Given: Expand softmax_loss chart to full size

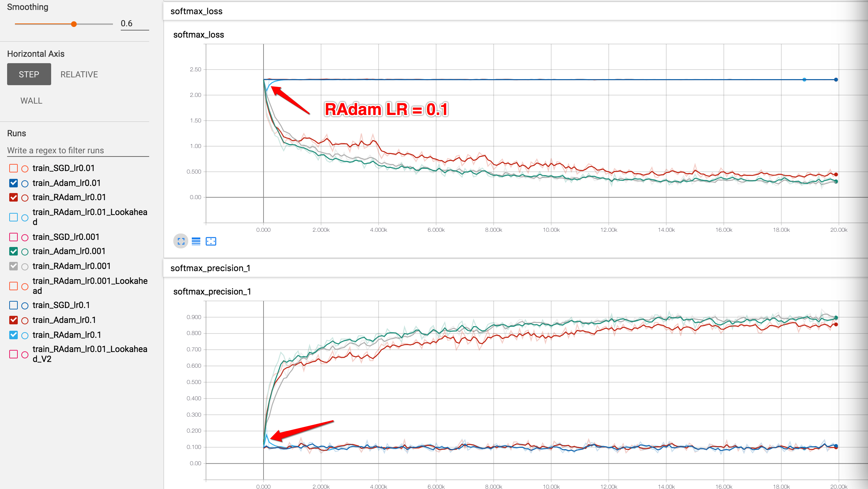Looking at the screenshot, I should [x=181, y=241].
